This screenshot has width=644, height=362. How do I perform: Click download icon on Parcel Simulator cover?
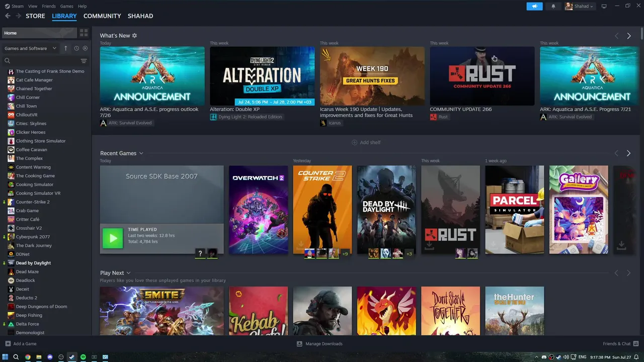(493, 245)
